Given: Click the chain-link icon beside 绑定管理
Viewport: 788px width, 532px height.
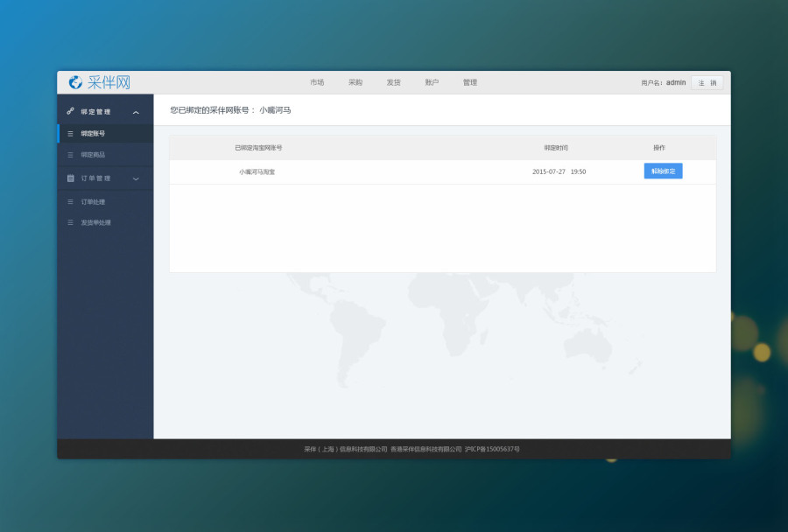Looking at the screenshot, I should [70, 111].
